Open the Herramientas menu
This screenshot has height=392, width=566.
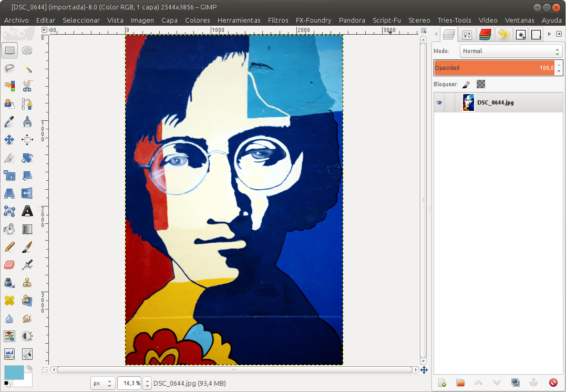coord(239,20)
